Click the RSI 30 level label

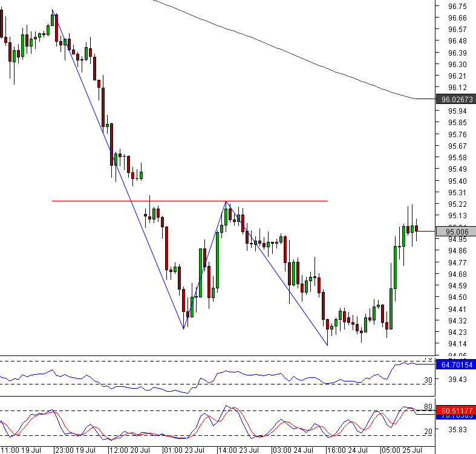427,380
